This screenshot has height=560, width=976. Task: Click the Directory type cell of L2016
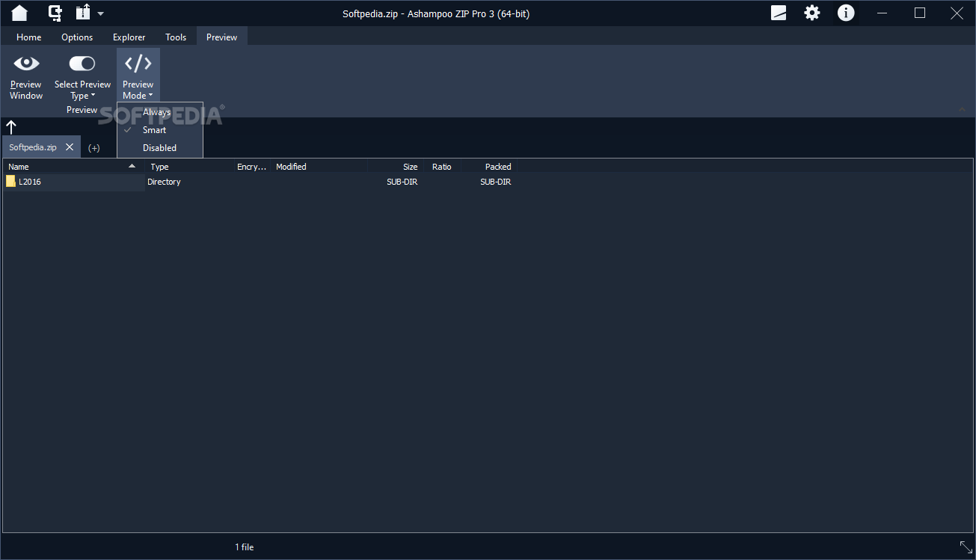164,182
